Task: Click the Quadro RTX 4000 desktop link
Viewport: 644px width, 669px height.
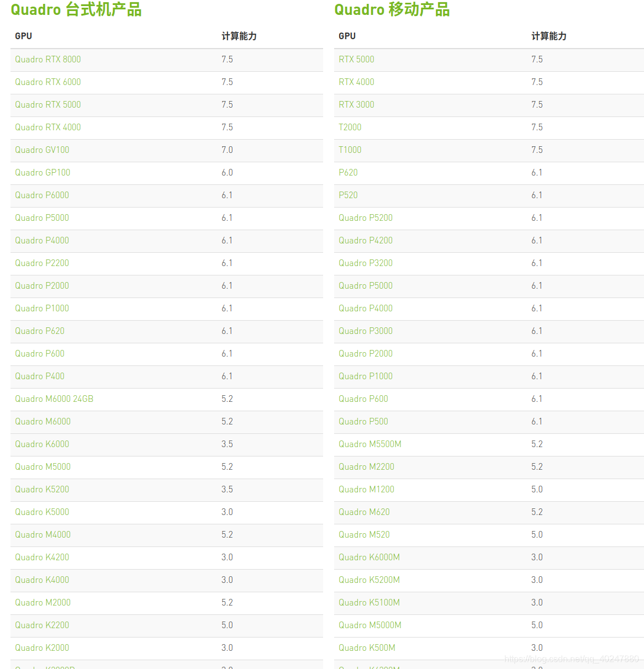Action: point(48,128)
